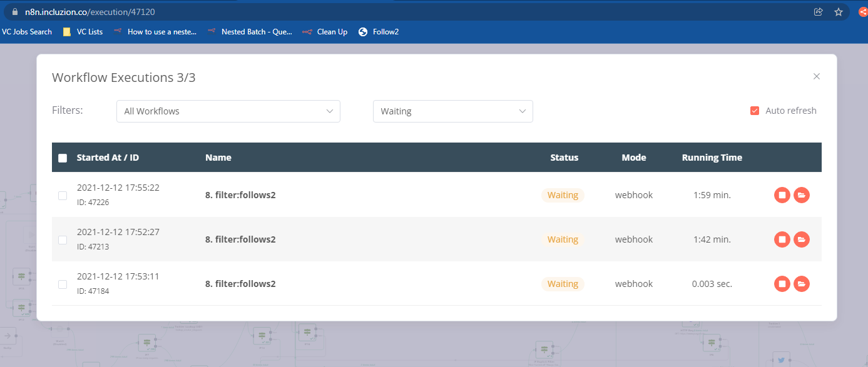The image size is (868, 367).
Task: Open the Follow2 bookmark
Action: tap(379, 32)
